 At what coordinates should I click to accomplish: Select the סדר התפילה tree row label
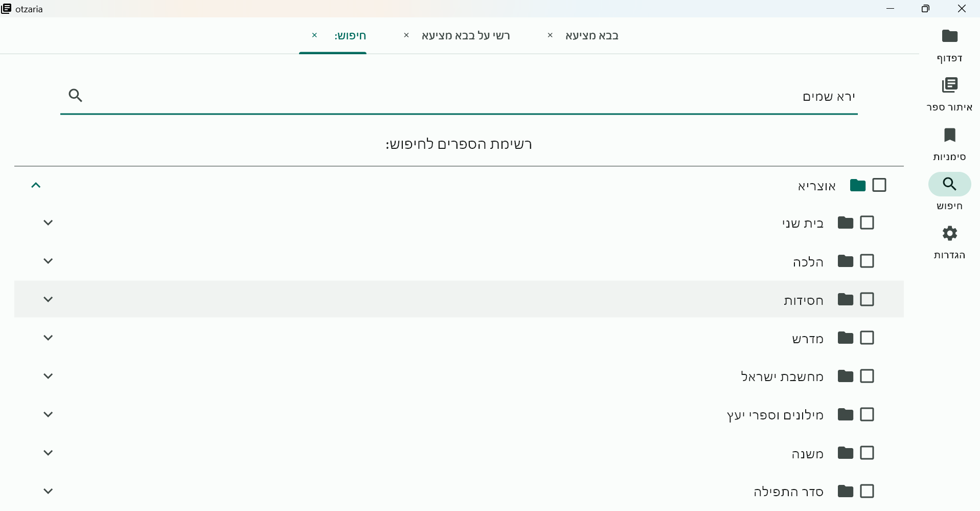pos(788,492)
